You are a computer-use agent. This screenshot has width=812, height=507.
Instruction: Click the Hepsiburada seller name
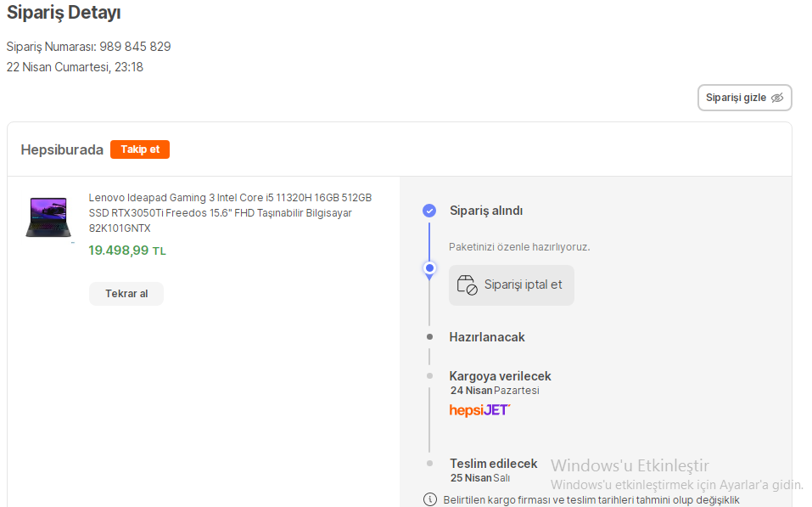[x=62, y=149]
